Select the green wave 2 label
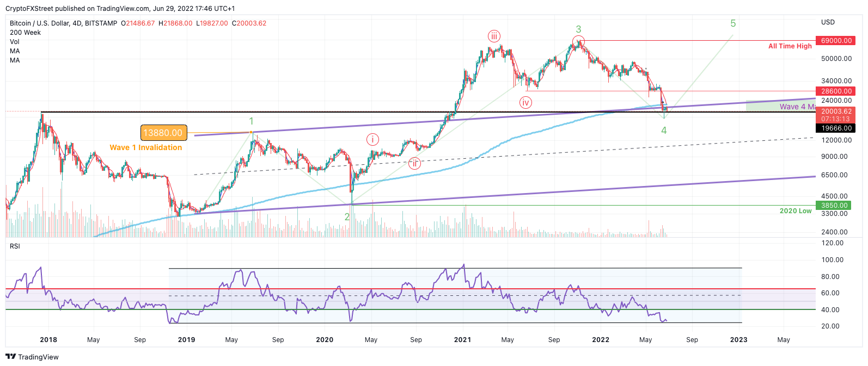The height and width of the screenshot is (366, 868). [x=347, y=216]
